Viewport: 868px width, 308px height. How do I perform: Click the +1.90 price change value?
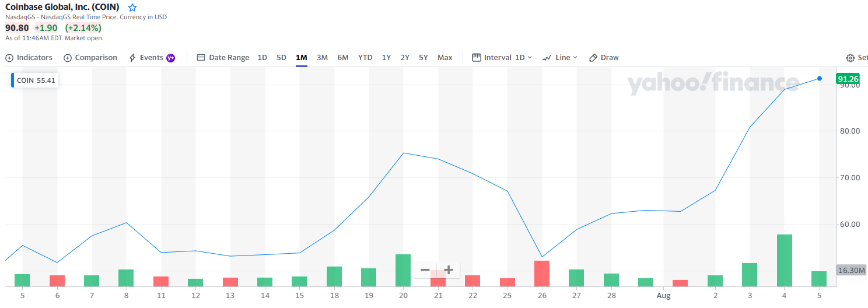point(45,28)
